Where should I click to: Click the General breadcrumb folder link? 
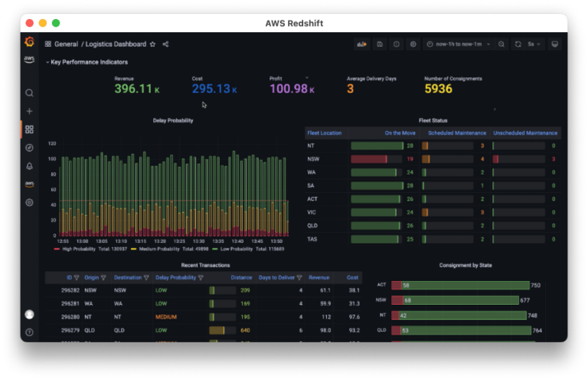tap(66, 44)
